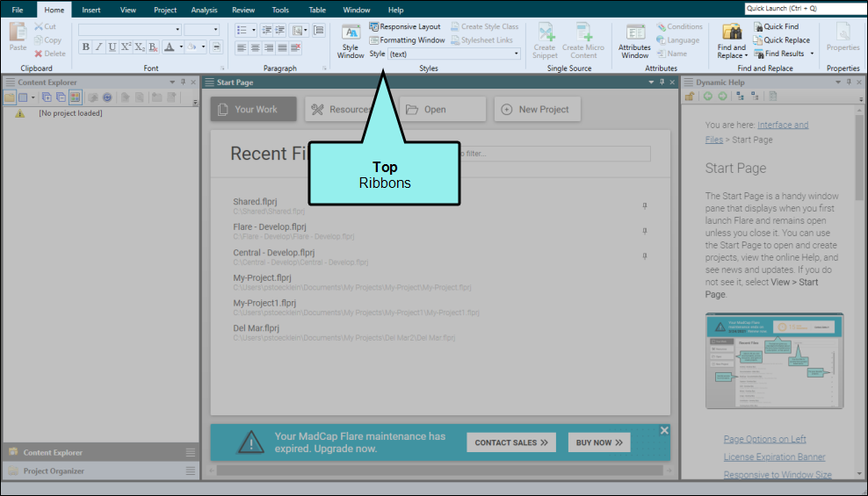Image resolution: width=868 pixels, height=496 pixels.
Task: Open the Formatting Window
Action: tap(407, 40)
